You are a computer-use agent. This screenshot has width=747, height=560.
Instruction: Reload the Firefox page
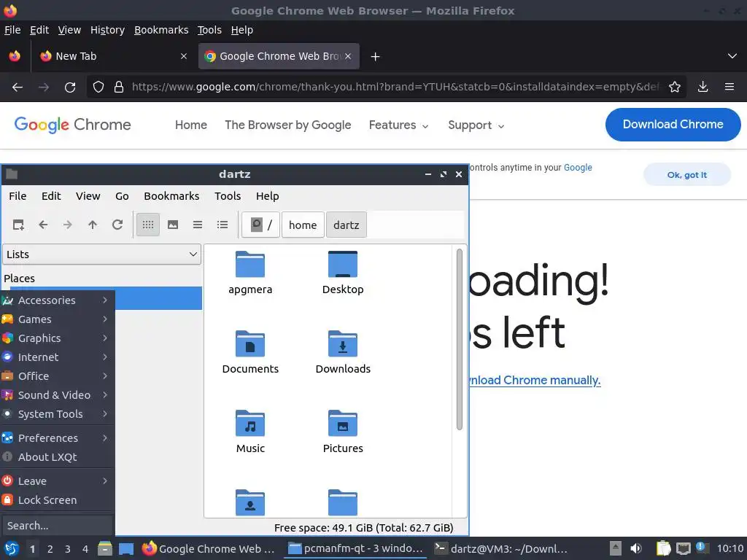click(70, 87)
